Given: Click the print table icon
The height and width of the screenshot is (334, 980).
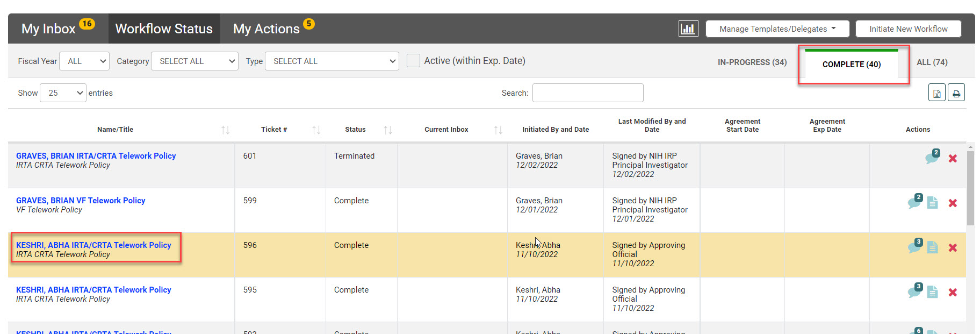Looking at the screenshot, I should click(956, 93).
